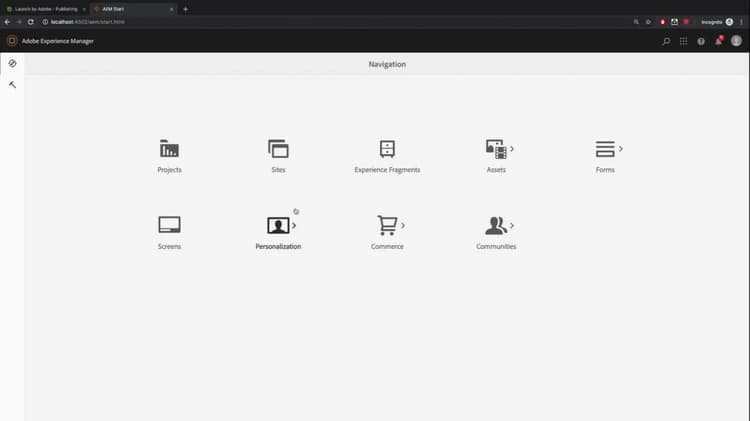Open the Sites console icon
Screen dimensions: 750x421
(278, 149)
